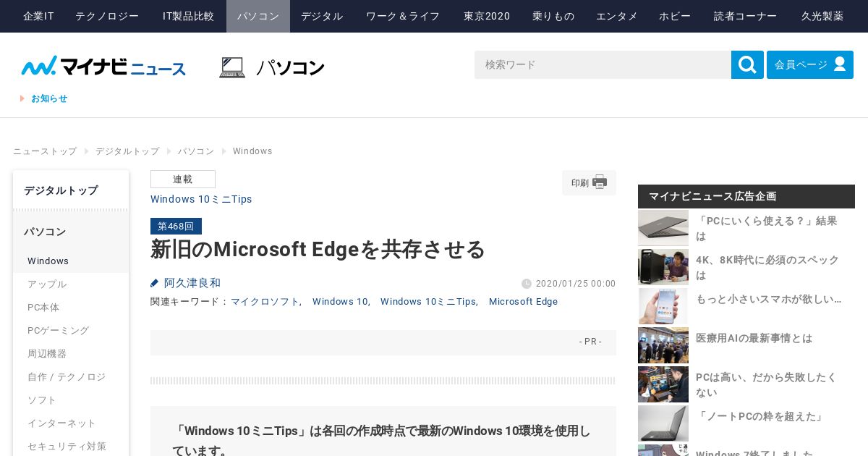
Task: Click the Microsoft Edge keyword link
Action: point(523,302)
